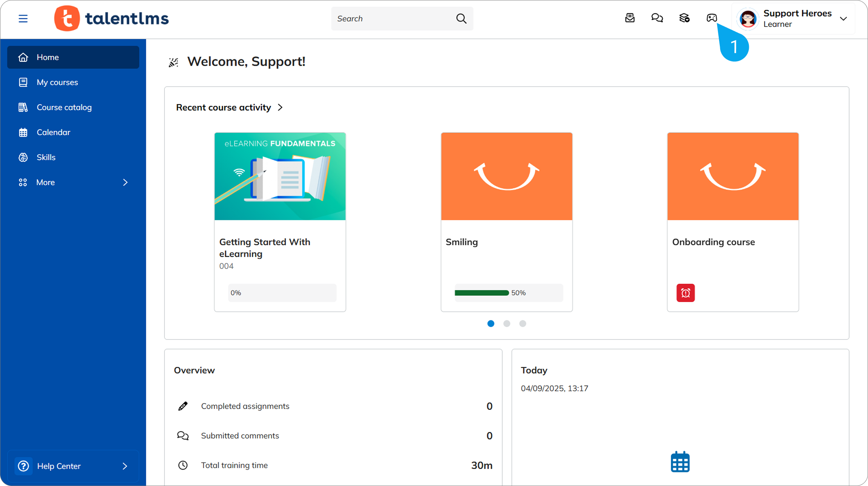
Task: Open the gamification game controller icon
Action: 712,18
